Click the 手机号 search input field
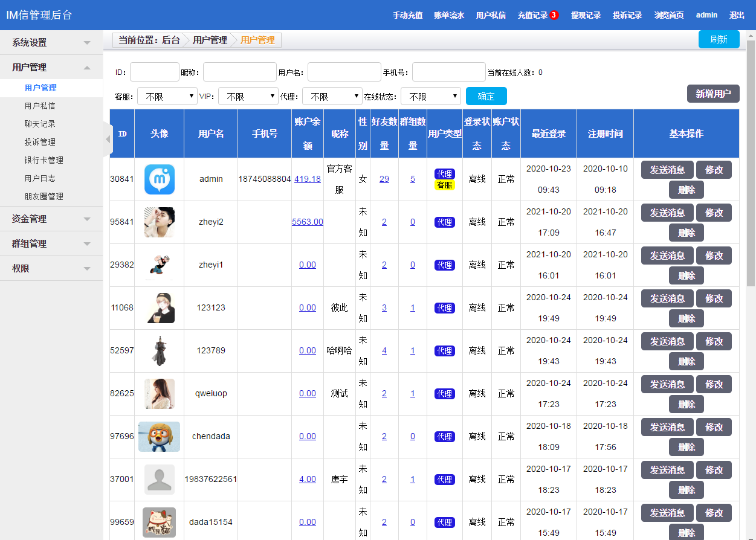 [x=448, y=72]
